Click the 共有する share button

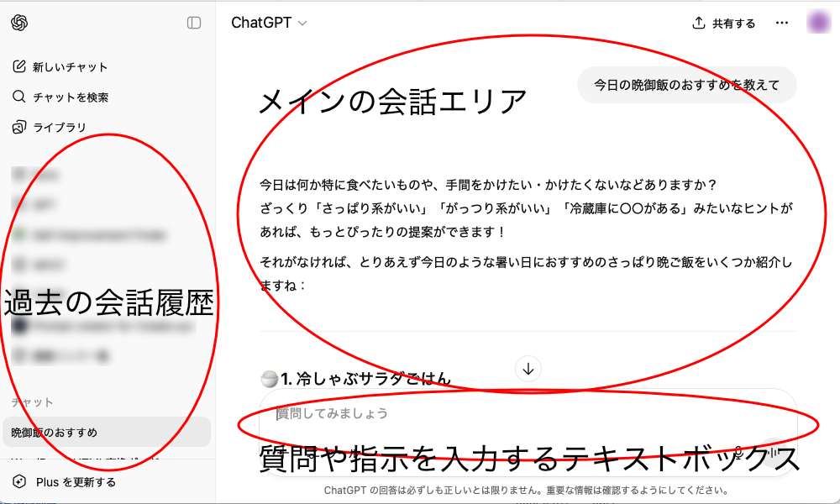pos(724,23)
